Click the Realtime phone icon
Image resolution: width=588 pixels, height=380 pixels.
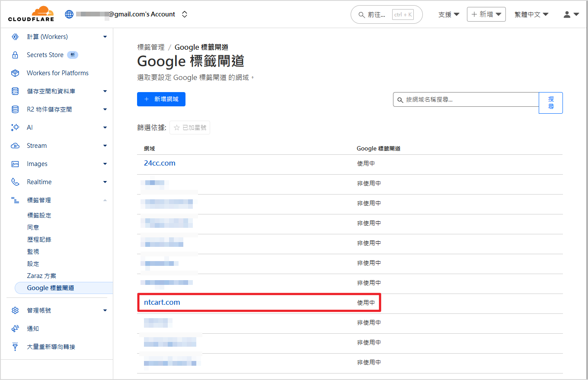click(x=15, y=182)
